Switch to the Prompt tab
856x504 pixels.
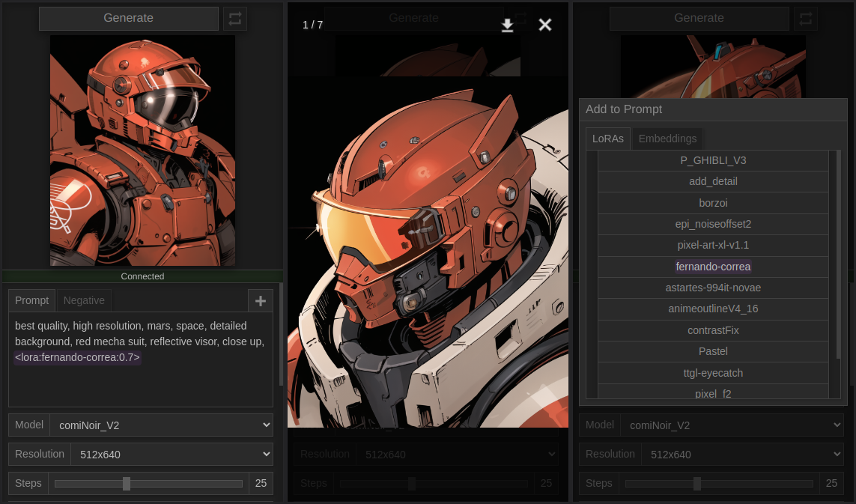31,300
